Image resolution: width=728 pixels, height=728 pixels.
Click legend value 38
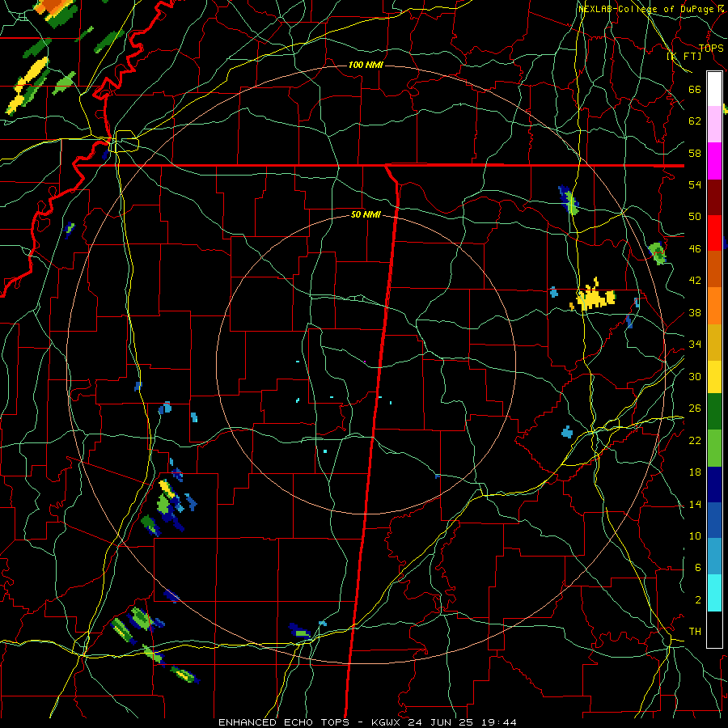[x=695, y=312]
